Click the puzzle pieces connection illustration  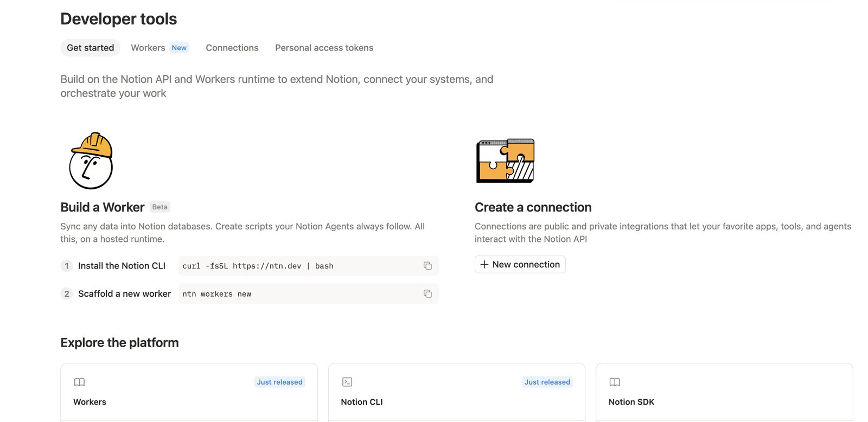coord(506,161)
